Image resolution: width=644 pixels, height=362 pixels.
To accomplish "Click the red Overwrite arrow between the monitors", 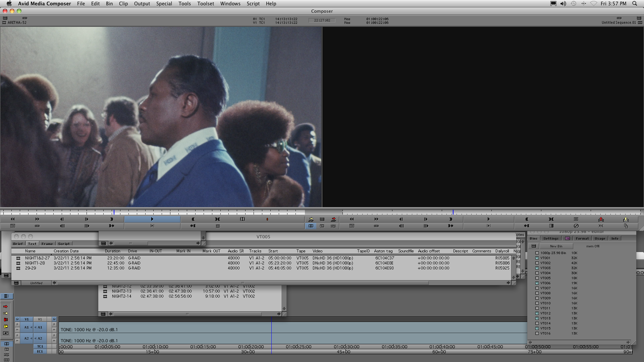I will [333, 219].
